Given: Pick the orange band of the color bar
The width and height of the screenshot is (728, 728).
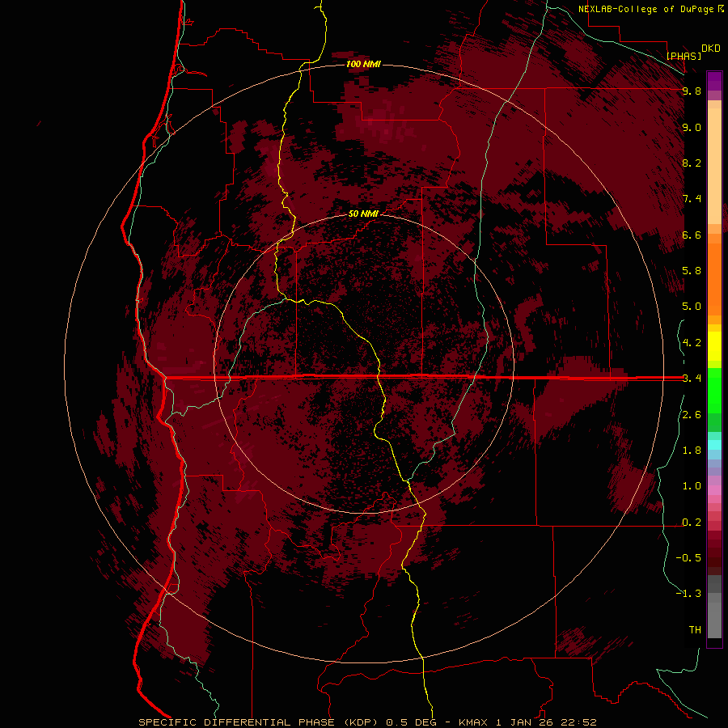Looking at the screenshot, I should tap(714, 279).
